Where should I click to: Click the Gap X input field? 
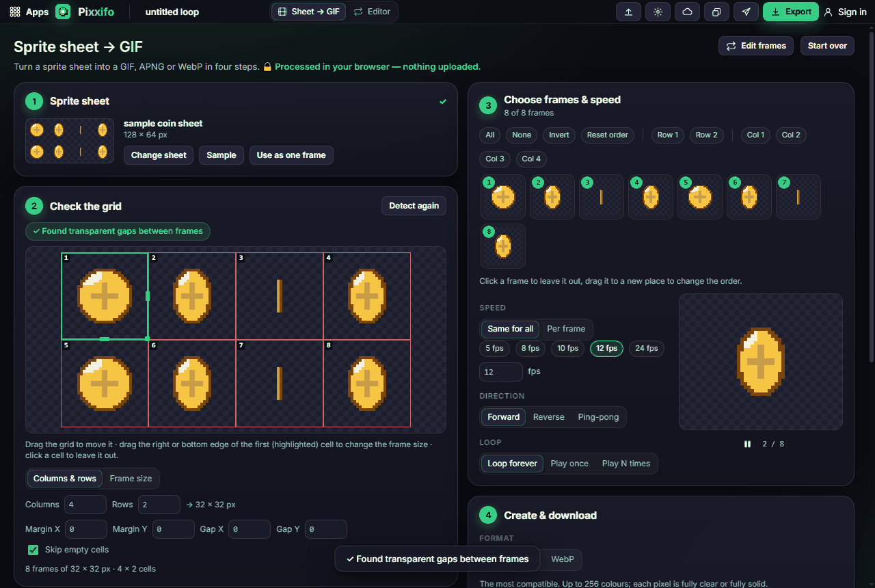click(x=250, y=529)
